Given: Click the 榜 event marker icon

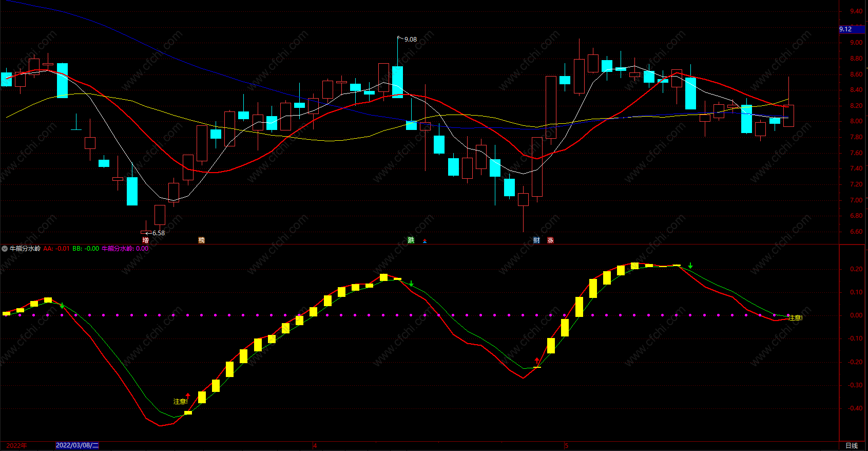Looking at the screenshot, I should click(202, 240).
